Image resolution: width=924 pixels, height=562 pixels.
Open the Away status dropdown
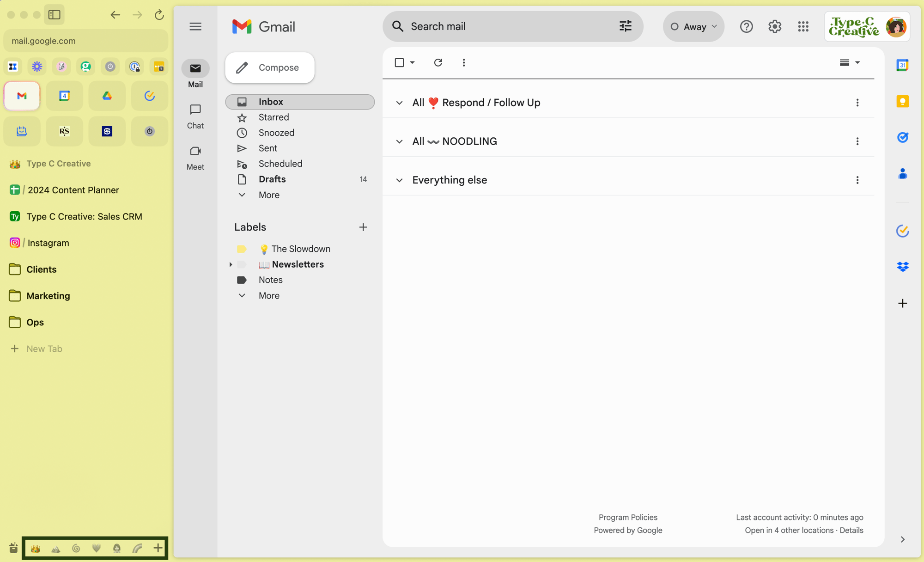point(693,26)
